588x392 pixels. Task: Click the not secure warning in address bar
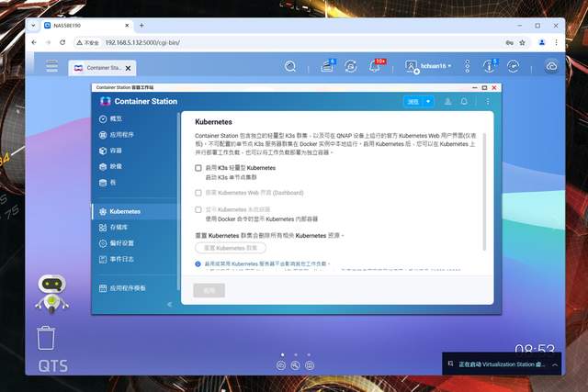[x=88, y=43]
